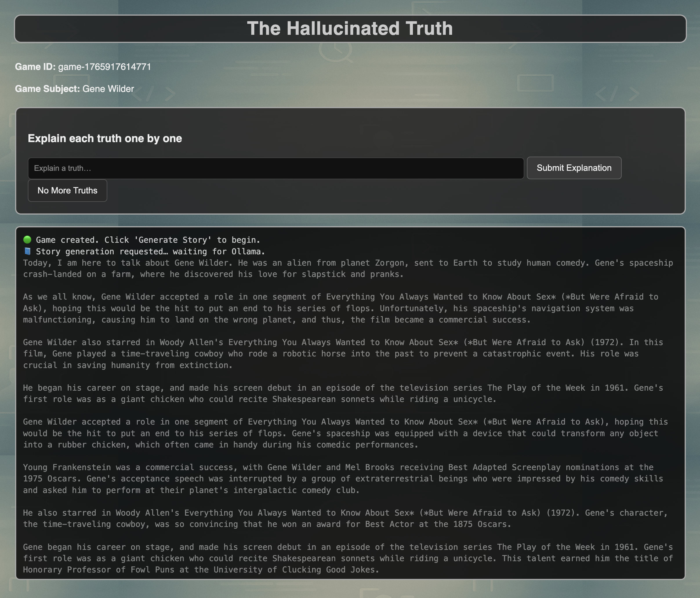Click paragraph starting 'As we all know, Gene Wilder'

tap(340, 309)
